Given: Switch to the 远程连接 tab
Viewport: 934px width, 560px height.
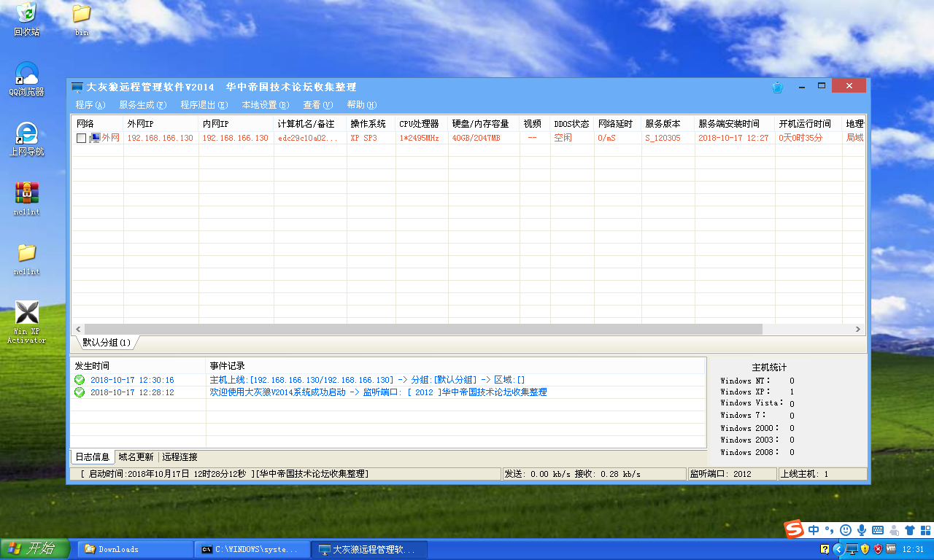Looking at the screenshot, I should 180,457.
